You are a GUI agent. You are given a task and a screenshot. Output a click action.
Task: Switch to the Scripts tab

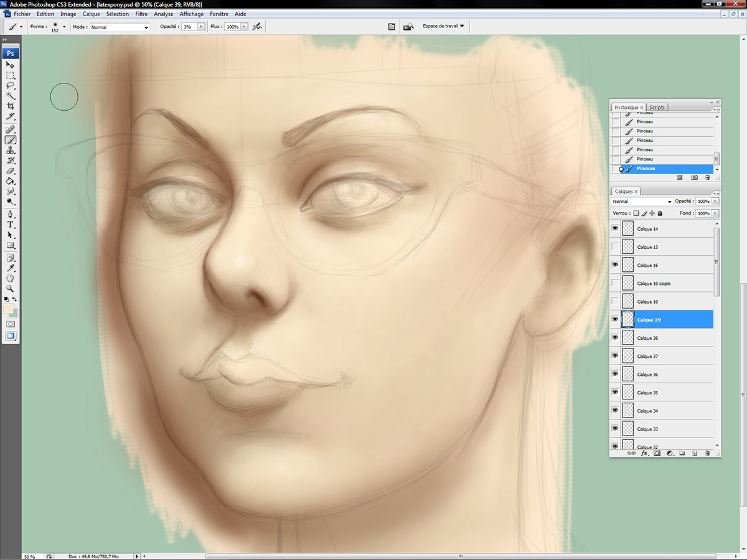[657, 107]
